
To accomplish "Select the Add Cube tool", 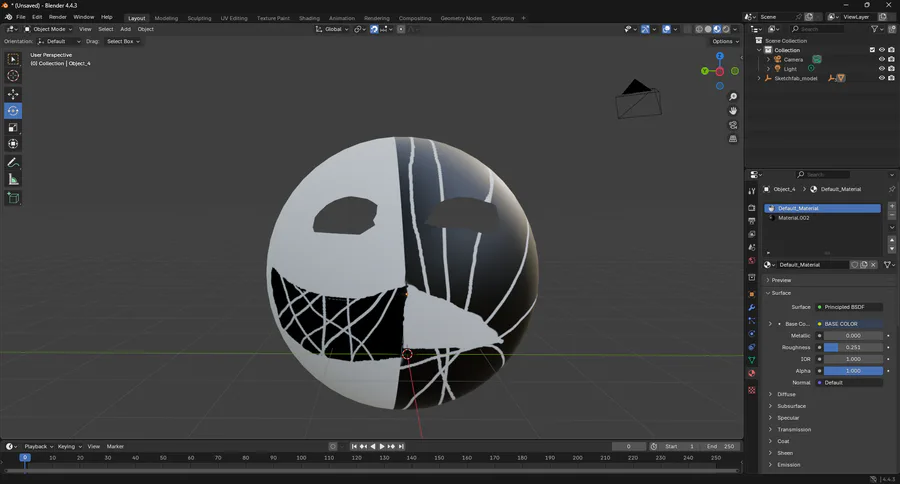I will click(13, 198).
